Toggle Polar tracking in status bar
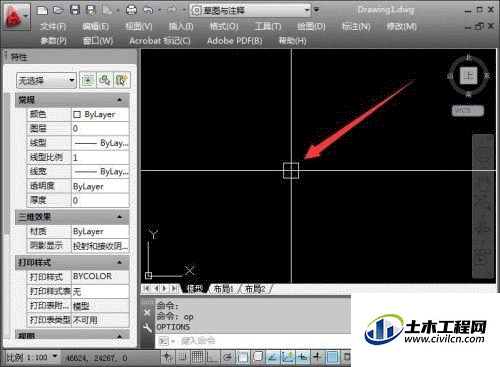 point(227,357)
